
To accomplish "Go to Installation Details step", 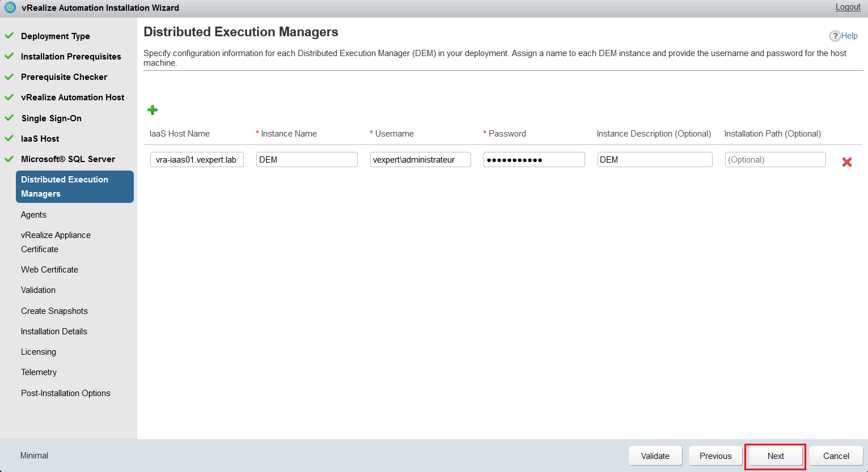I will pos(54,331).
